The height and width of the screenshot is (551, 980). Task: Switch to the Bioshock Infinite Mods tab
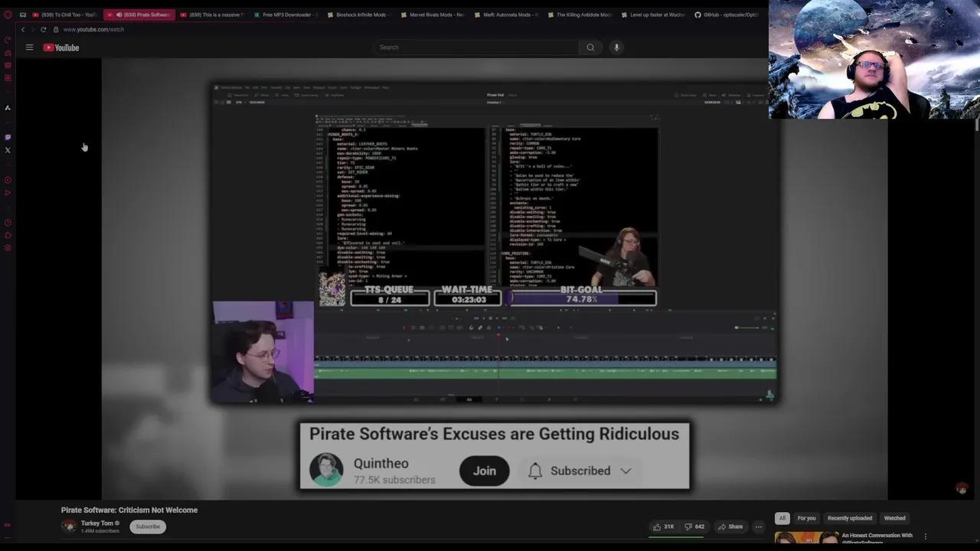360,15
